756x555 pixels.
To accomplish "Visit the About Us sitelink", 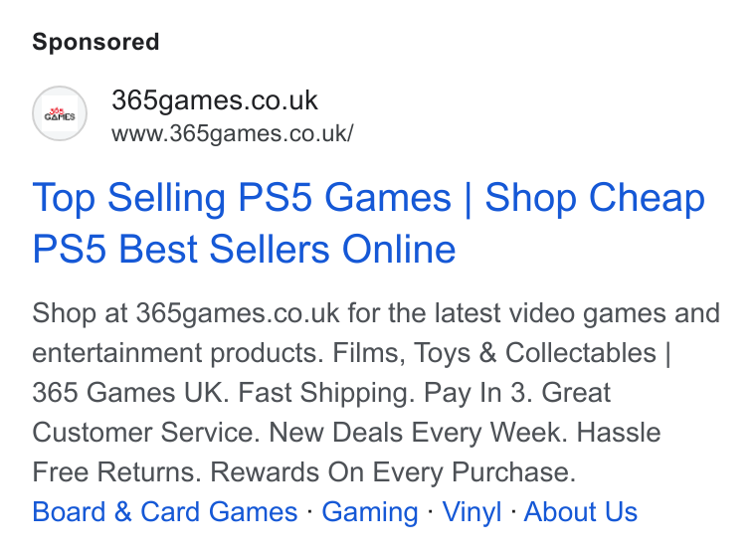I will [581, 511].
